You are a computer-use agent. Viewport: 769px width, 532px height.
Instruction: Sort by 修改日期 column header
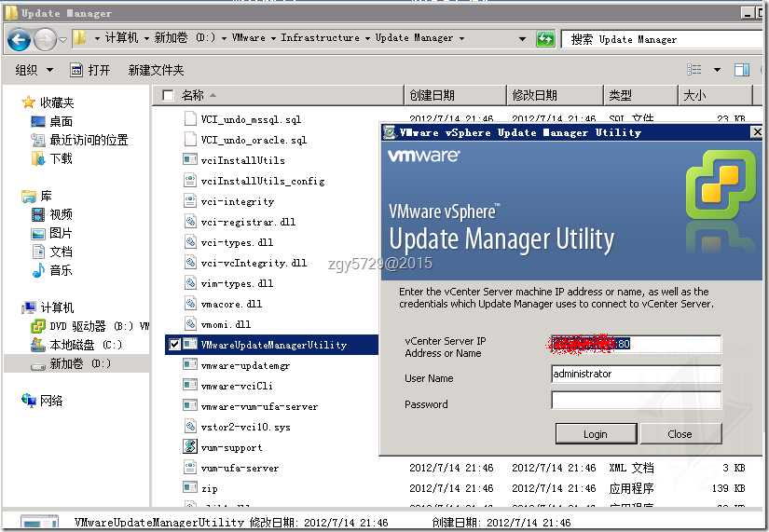[555, 95]
